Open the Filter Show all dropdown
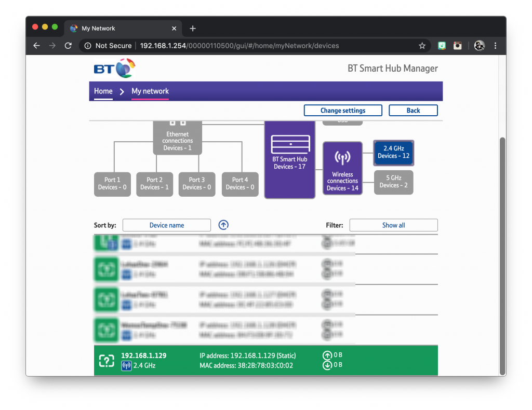This screenshot has height=410, width=532. pyautogui.click(x=394, y=225)
